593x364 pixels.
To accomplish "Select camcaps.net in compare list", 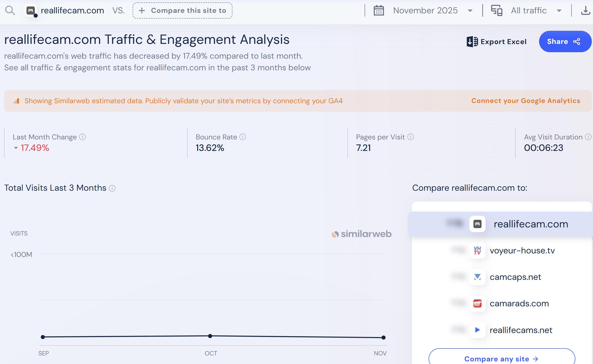I will click(515, 277).
